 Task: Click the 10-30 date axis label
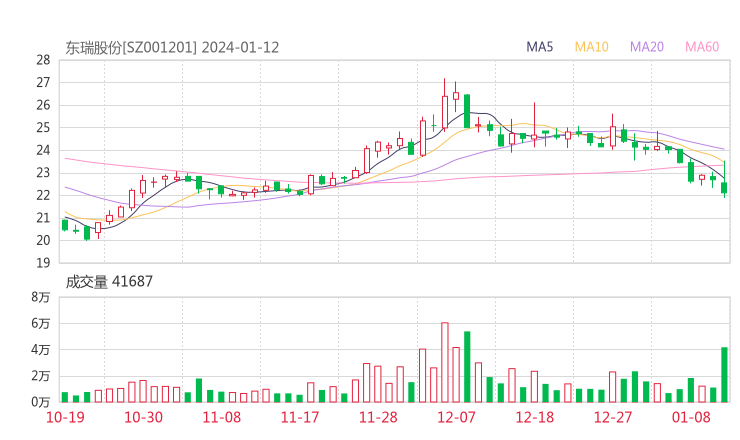click(x=143, y=417)
